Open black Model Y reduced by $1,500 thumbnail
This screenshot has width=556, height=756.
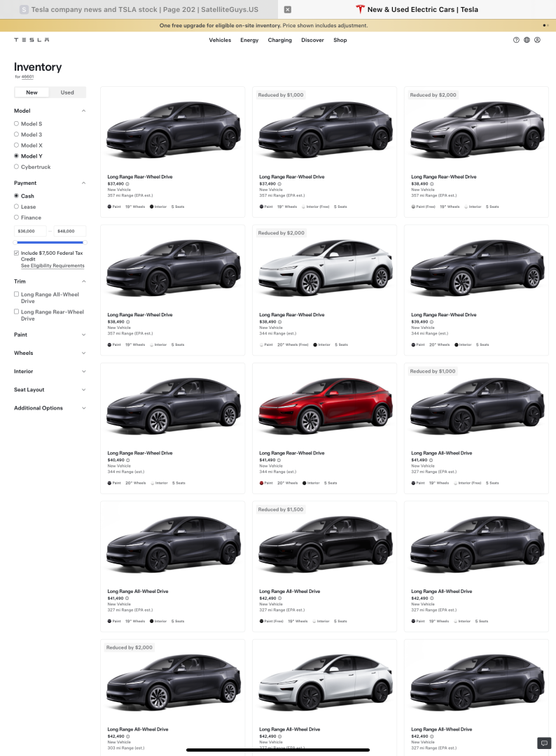(x=325, y=545)
